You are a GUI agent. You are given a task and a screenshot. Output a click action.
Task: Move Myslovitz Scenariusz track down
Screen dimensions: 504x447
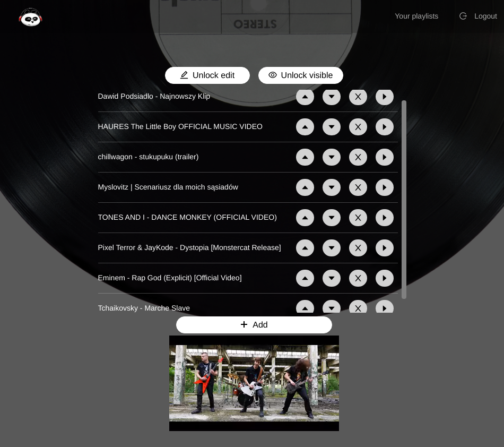[332, 187]
